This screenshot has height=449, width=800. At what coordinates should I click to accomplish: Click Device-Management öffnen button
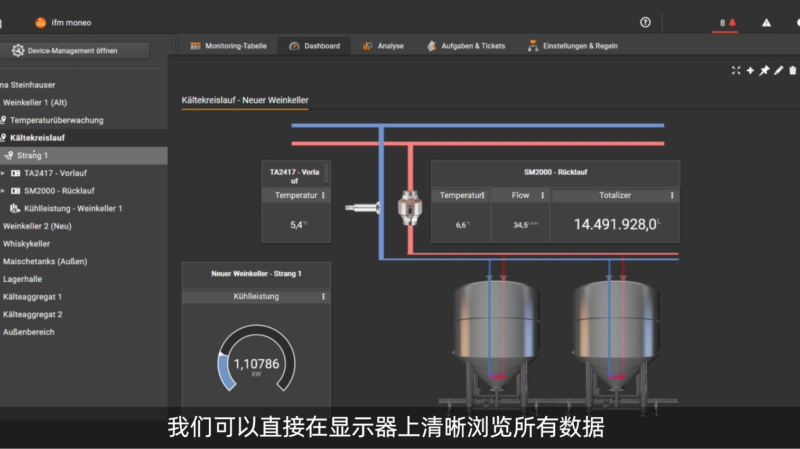point(76,51)
